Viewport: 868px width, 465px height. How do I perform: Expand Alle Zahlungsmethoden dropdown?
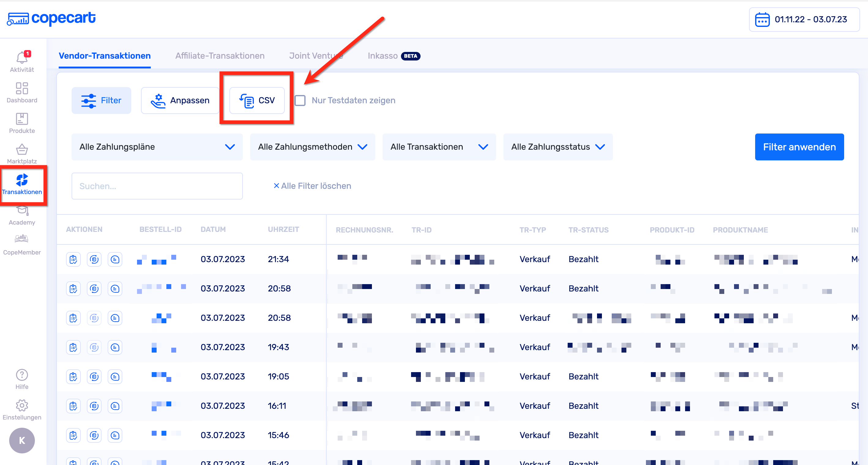[x=312, y=147]
